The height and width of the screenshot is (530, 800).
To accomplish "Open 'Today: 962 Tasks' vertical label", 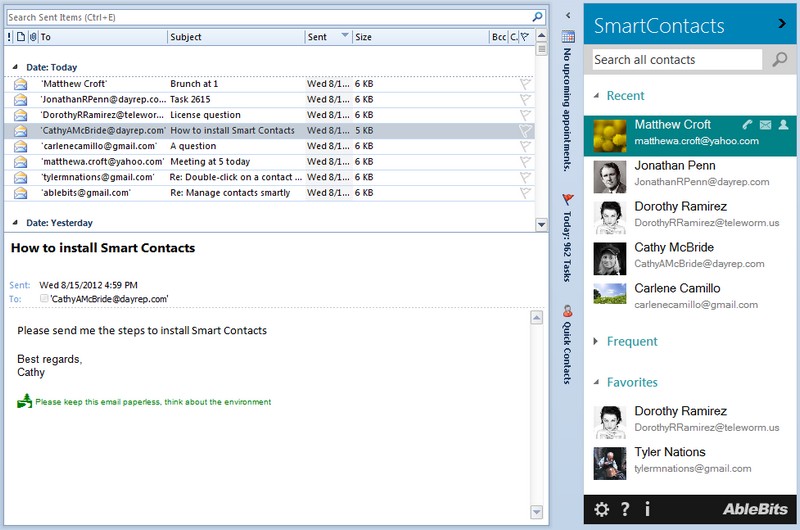I will tap(567, 246).
